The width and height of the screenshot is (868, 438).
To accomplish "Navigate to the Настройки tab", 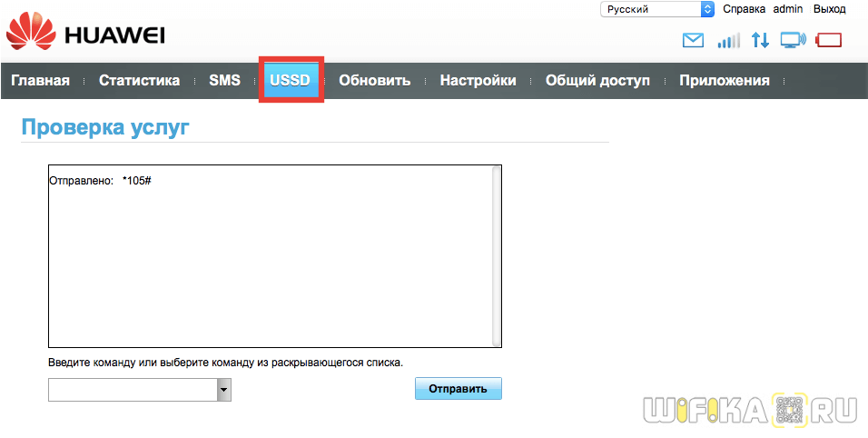I will 478,81.
